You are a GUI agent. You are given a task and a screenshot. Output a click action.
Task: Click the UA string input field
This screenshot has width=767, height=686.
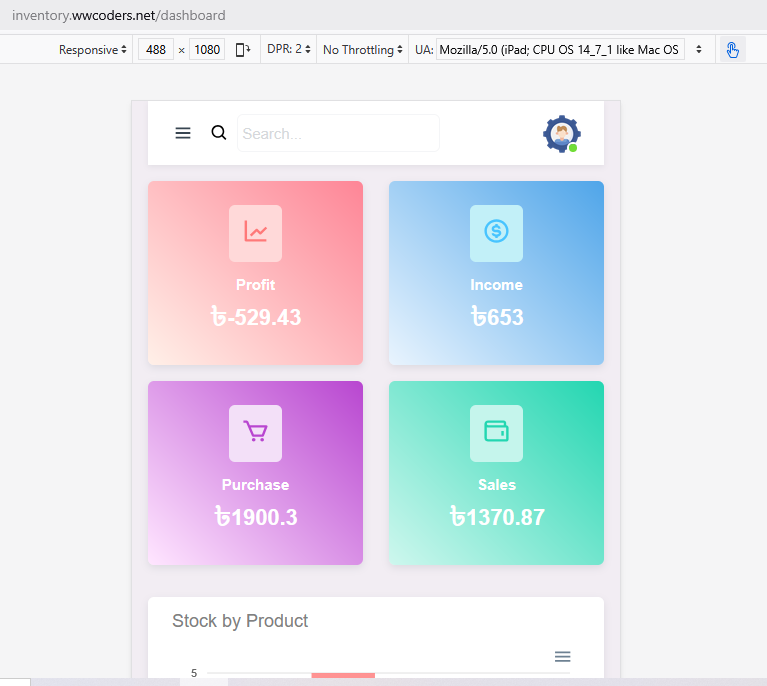click(x=560, y=49)
